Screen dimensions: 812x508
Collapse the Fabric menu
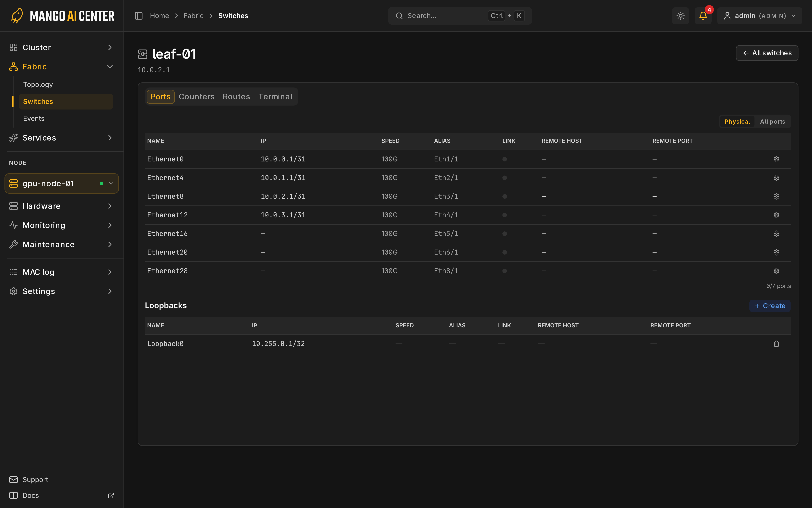point(62,67)
